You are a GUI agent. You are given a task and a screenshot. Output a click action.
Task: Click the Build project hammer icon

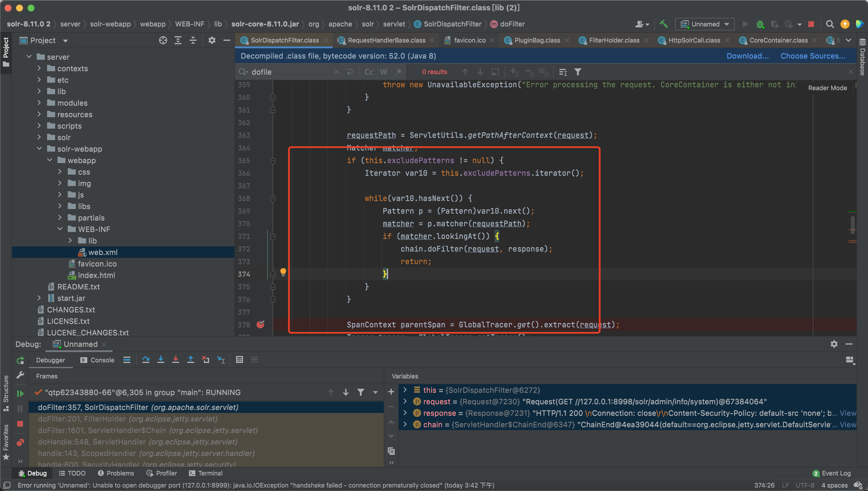(663, 24)
